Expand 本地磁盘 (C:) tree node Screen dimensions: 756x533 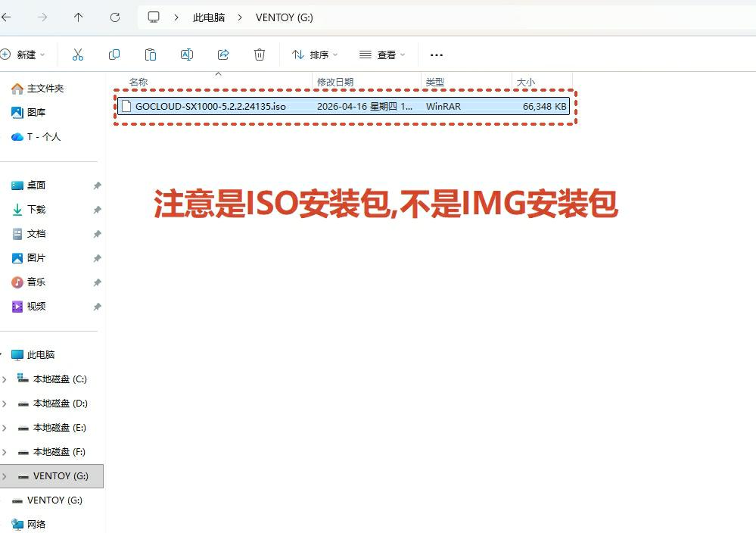5,379
